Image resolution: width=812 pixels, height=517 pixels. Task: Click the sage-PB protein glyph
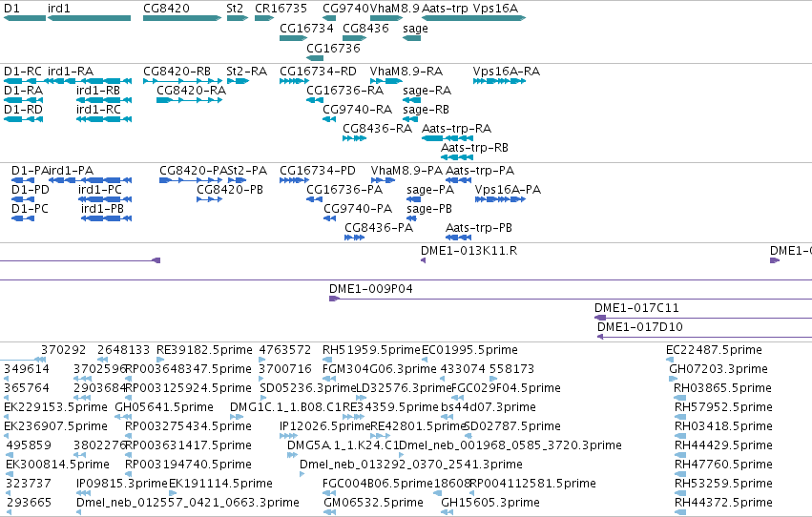tap(411, 218)
